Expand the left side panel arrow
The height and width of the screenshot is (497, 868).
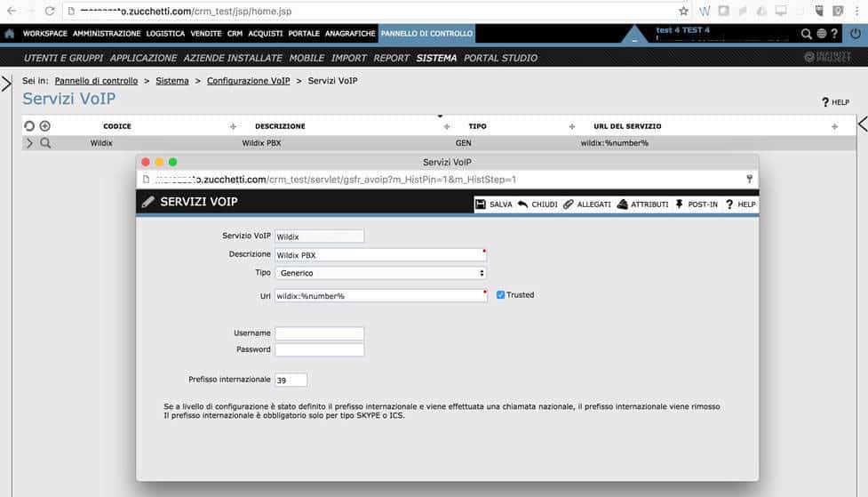(x=7, y=84)
